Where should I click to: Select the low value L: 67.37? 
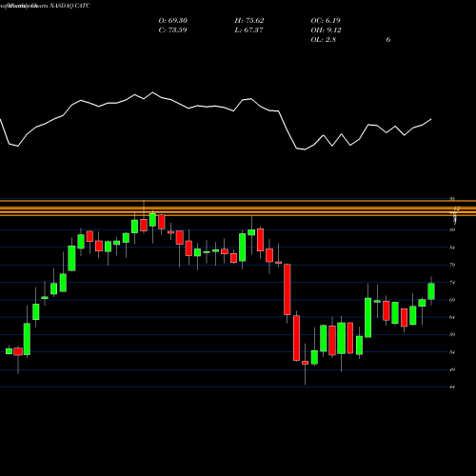click(x=248, y=30)
